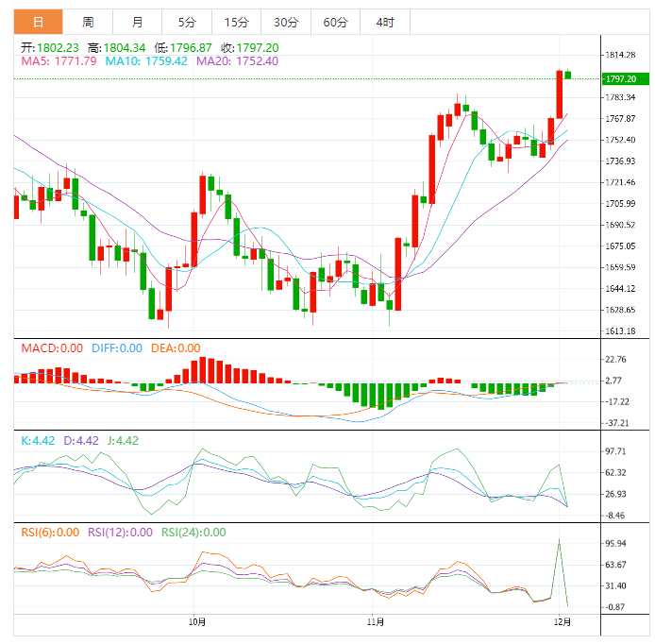
Task: Open the 15分 timeframe tab
Action: [237, 22]
